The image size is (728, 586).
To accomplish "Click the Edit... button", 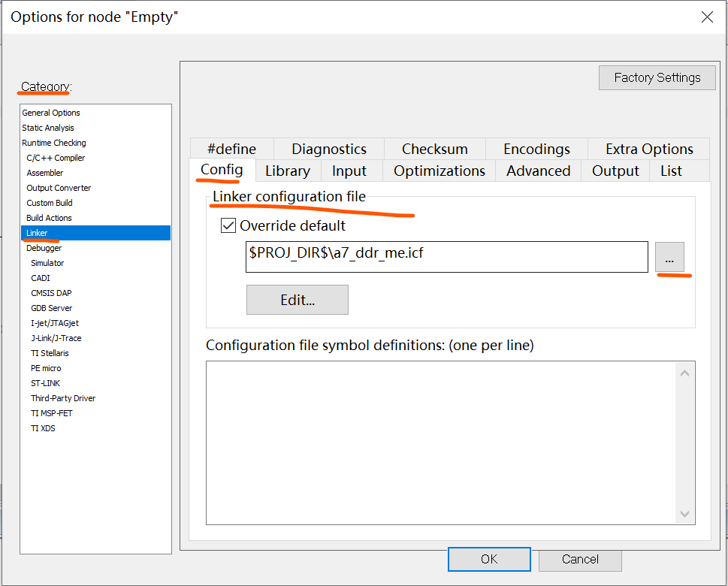I will pyautogui.click(x=297, y=300).
